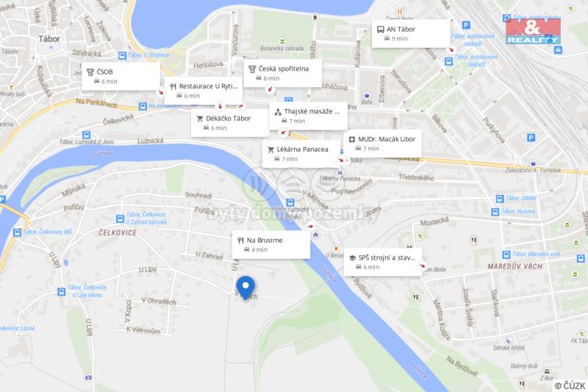
Task: Select the Restaurace U Ryti... restaurant card
Action: click(x=204, y=90)
